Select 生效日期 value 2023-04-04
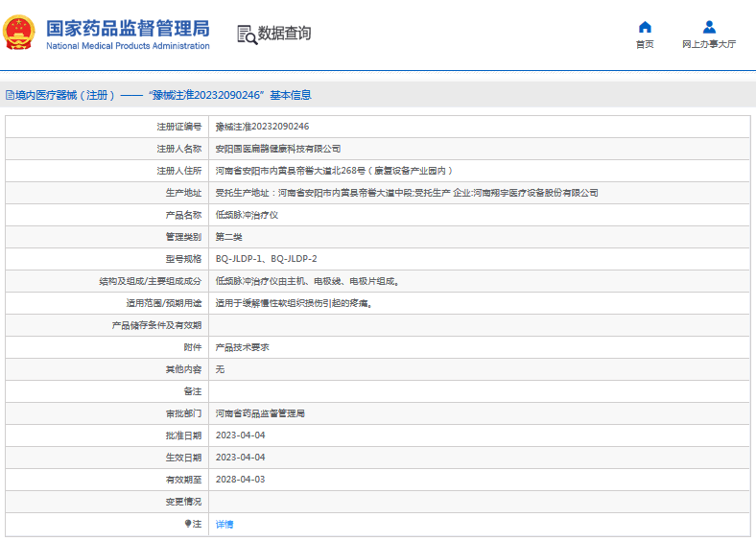 tap(240, 458)
